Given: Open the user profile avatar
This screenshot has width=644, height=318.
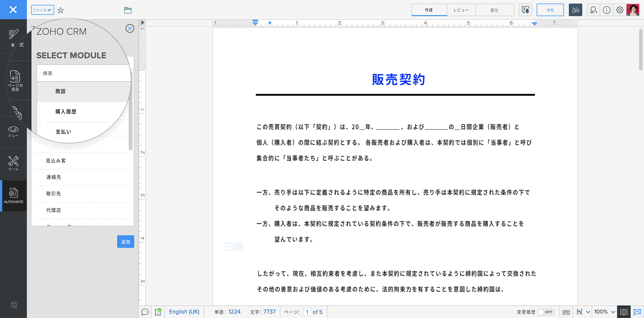Looking at the screenshot, I should (633, 10).
